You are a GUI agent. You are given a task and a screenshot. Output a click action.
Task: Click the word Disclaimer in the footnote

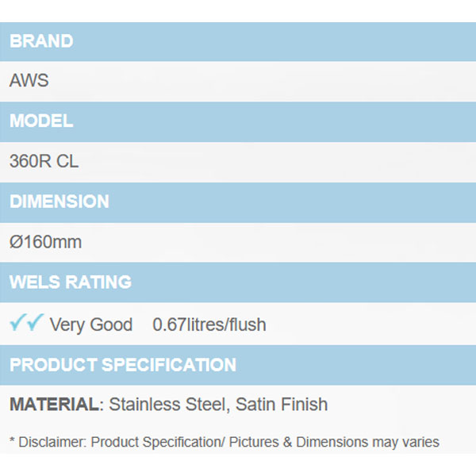[x=51, y=442]
